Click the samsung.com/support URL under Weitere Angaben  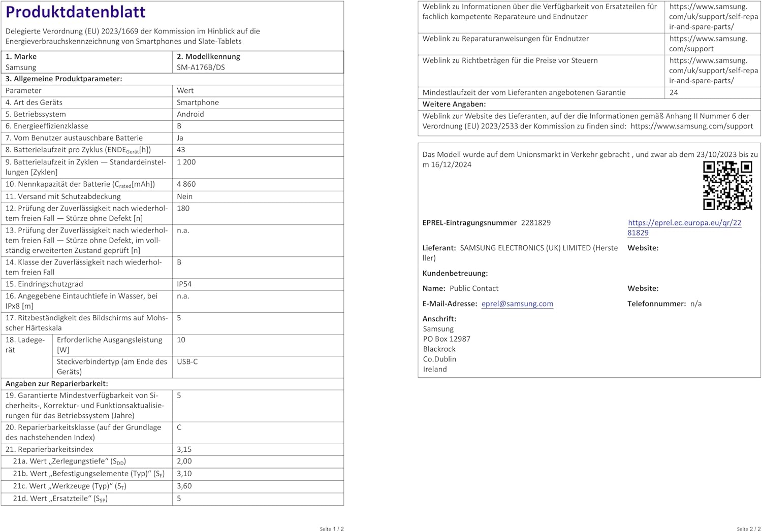click(x=691, y=126)
